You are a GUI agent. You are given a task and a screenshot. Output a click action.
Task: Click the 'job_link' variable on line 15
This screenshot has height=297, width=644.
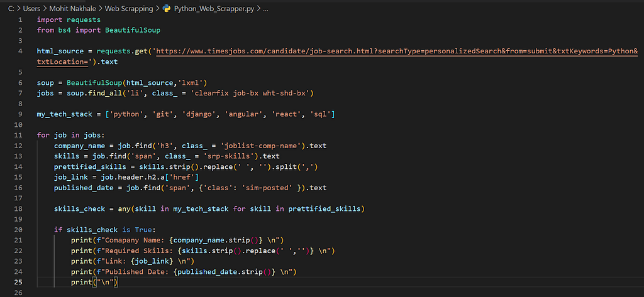tap(71, 177)
